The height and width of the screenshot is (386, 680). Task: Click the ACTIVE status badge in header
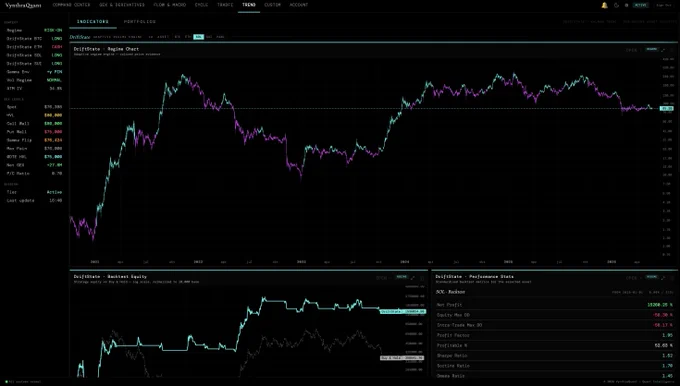640,5
